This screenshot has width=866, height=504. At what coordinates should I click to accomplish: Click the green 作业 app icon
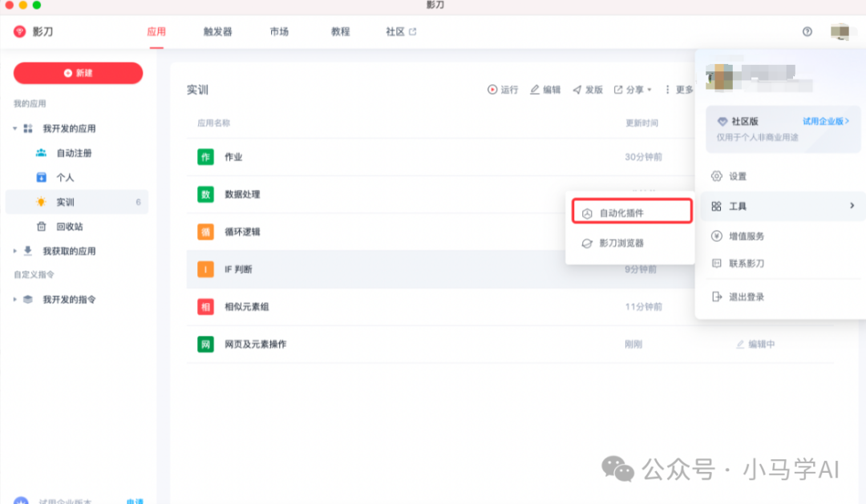click(x=205, y=157)
